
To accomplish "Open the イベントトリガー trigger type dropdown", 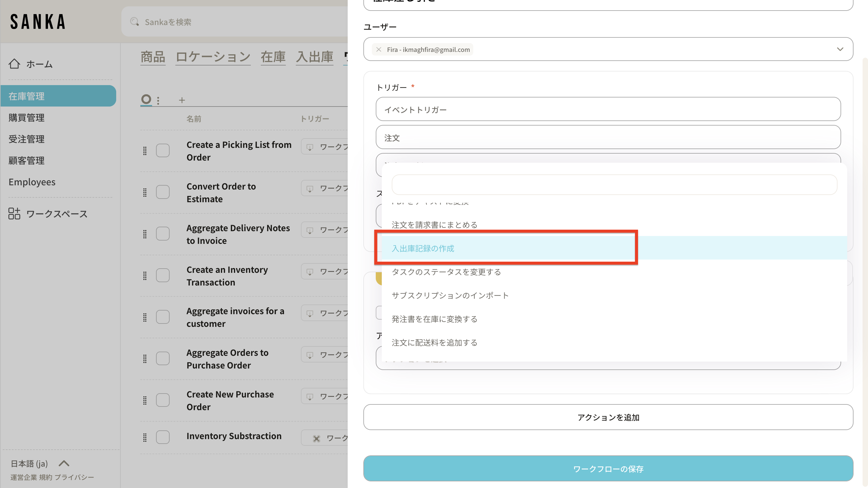I will click(608, 109).
